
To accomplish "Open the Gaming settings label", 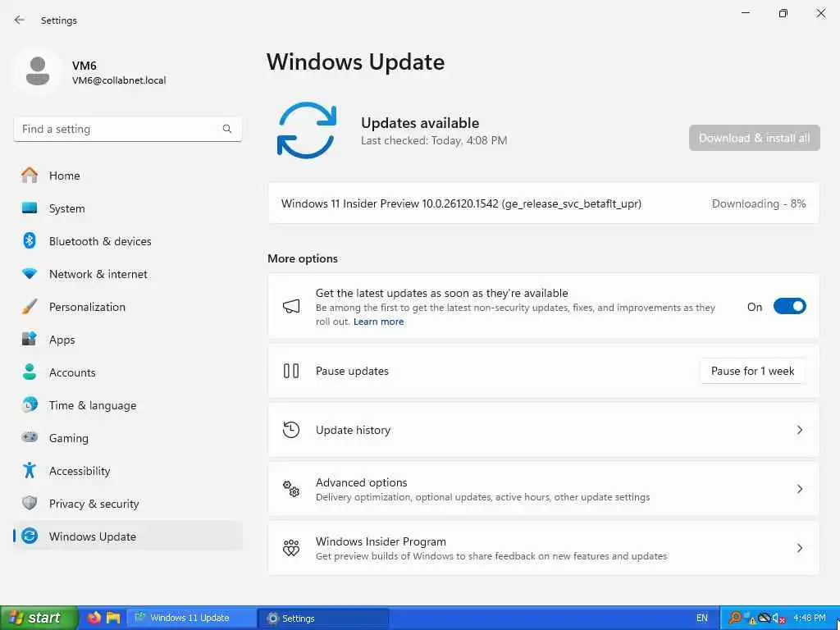I will [x=69, y=438].
